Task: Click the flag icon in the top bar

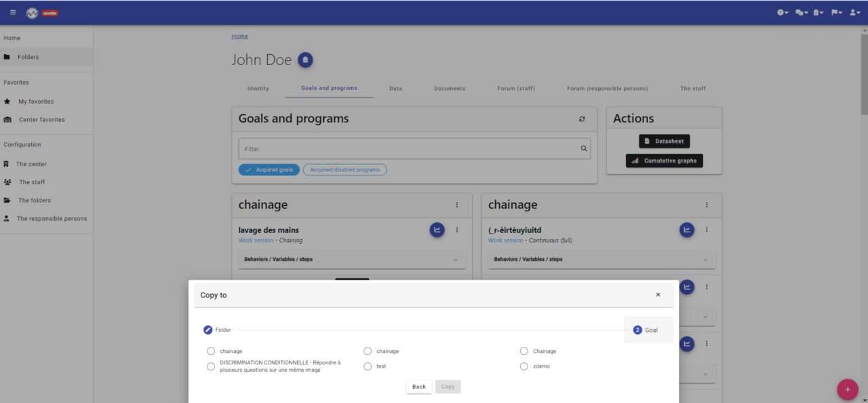Action: 835,12
